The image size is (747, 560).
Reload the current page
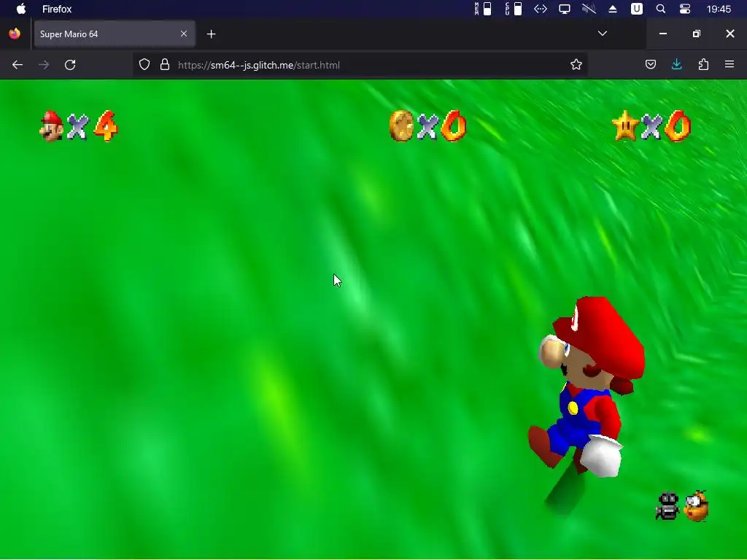70,65
